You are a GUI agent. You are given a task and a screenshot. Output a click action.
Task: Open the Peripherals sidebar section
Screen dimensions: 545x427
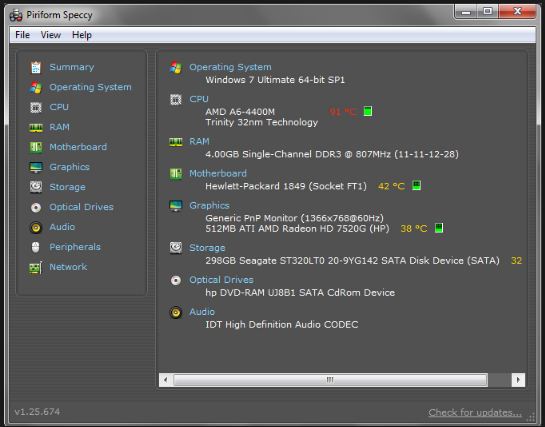point(75,247)
